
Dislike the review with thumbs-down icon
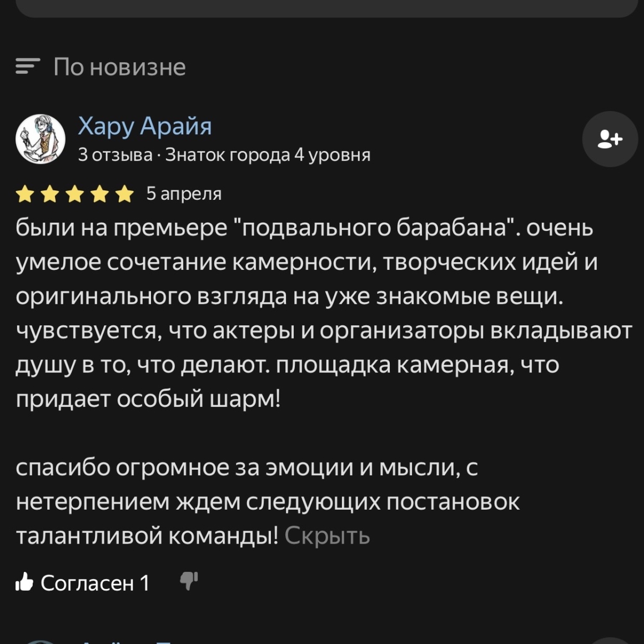click(x=189, y=581)
